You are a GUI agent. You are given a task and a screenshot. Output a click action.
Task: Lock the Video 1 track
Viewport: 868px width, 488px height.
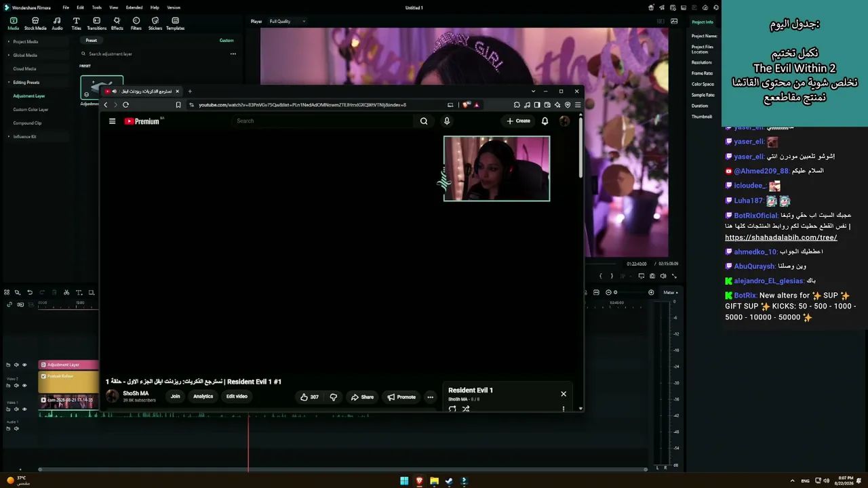(8, 409)
